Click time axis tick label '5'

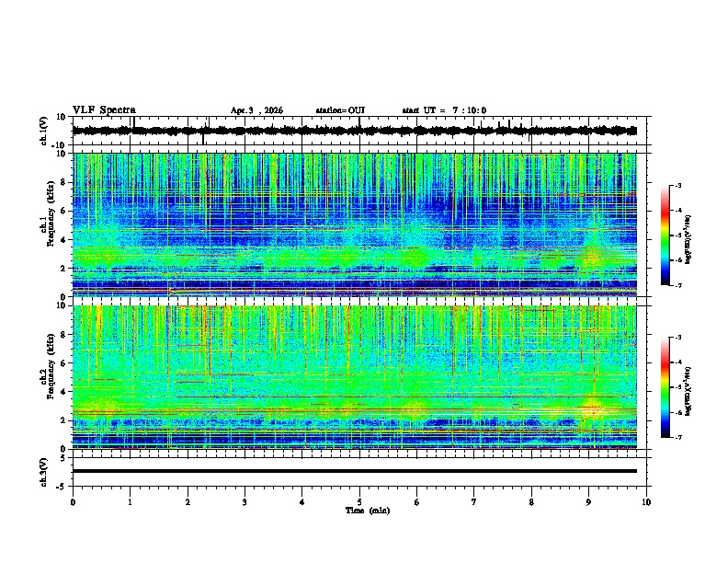(x=359, y=502)
